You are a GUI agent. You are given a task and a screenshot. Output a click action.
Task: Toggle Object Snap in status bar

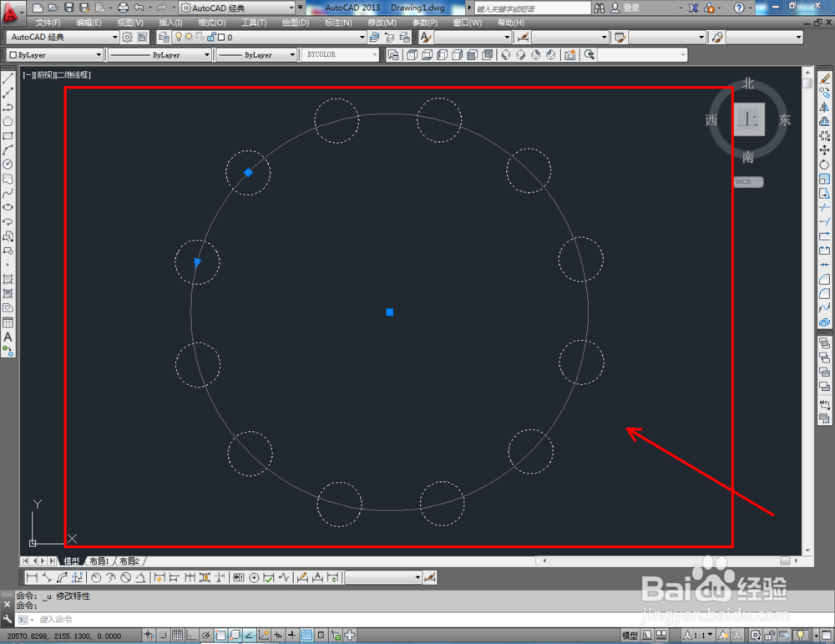coord(220,635)
